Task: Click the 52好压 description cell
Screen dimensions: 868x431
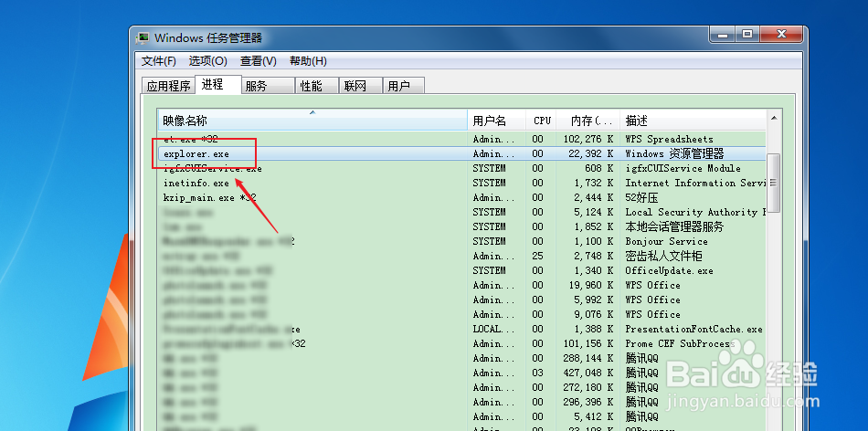Action: click(641, 197)
